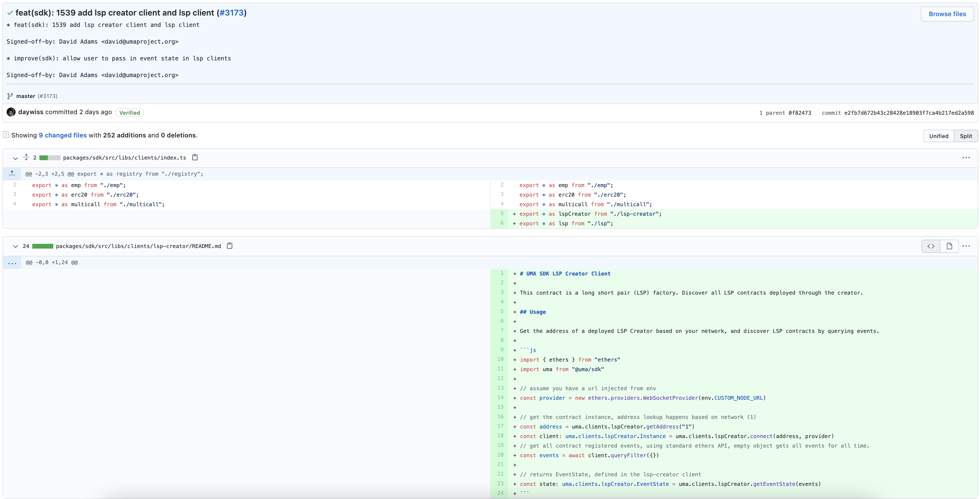Display rich diff for README.md
Screen dimensions: 980x499
[x=949, y=246]
